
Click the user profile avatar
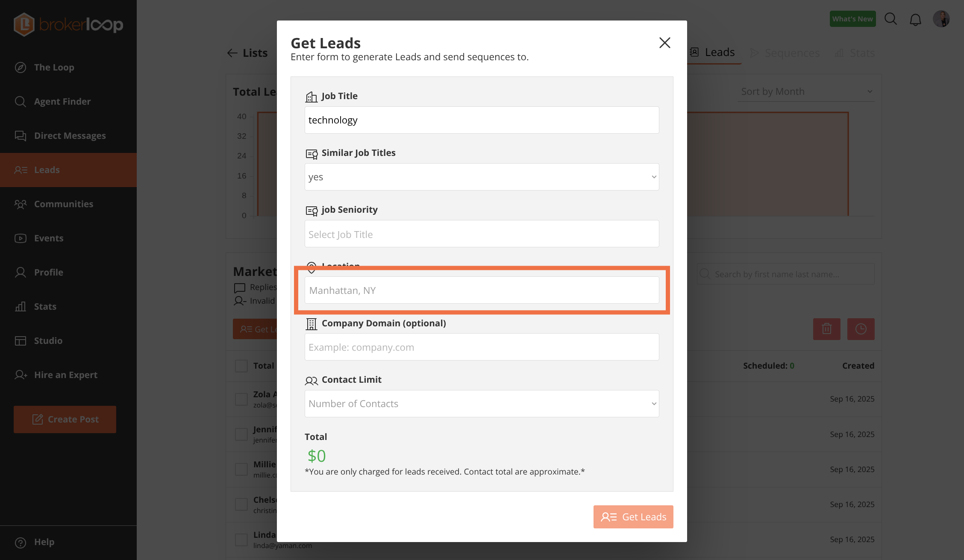[941, 19]
